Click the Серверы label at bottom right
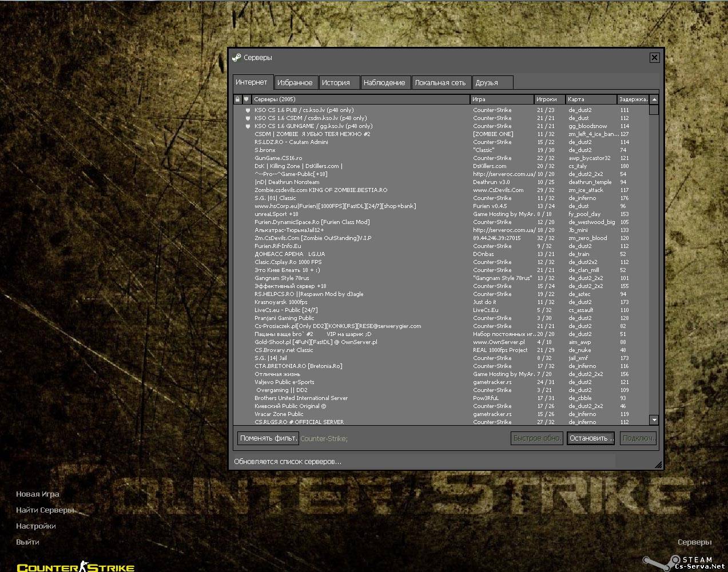The height and width of the screenshot is (572, 728). coord(695,542)
